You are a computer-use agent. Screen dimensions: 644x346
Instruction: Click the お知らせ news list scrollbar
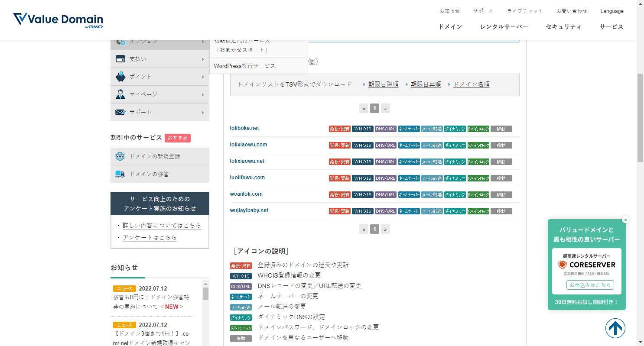[x=205, y=294]
